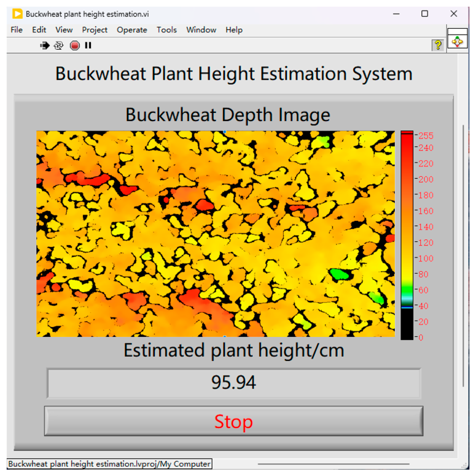The width and height of the screenshot is (475, 476).
Task: Click the Buckwheat depth image display
Action: coord(215,234)
